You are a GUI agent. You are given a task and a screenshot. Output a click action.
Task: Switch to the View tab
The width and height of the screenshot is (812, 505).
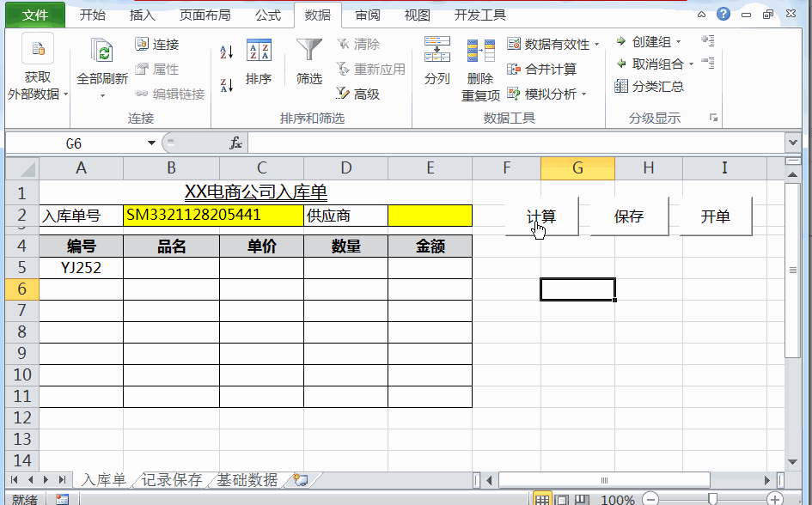point(418,15)
